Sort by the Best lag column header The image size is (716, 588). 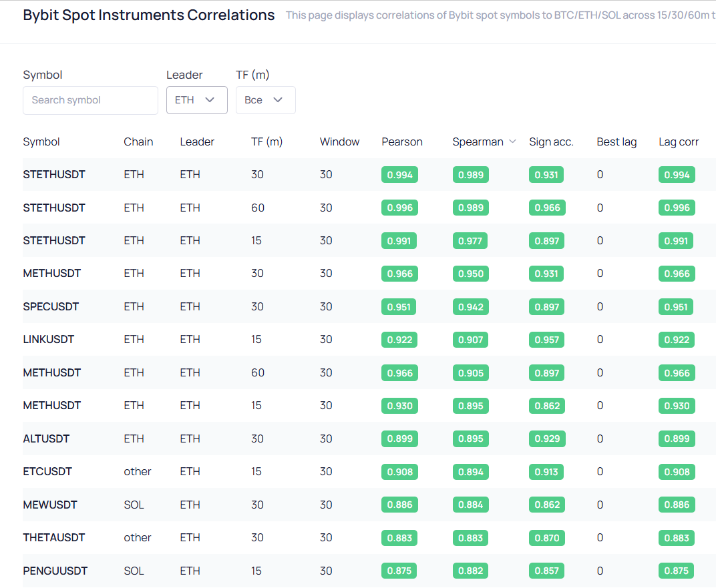(616, 141)
